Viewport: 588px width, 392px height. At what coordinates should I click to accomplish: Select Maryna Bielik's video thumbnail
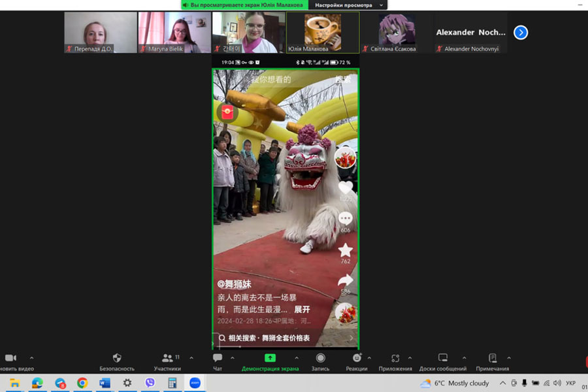click(x=174, y=32)
